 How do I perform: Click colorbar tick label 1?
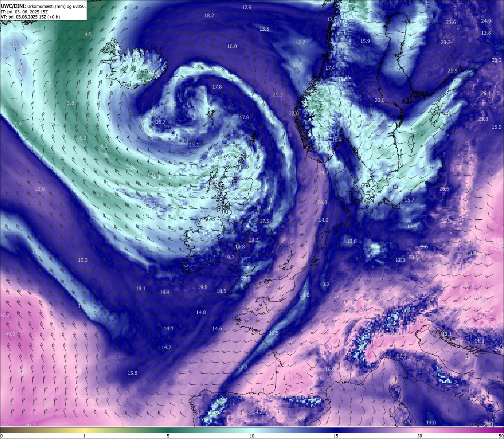(84, 436)
